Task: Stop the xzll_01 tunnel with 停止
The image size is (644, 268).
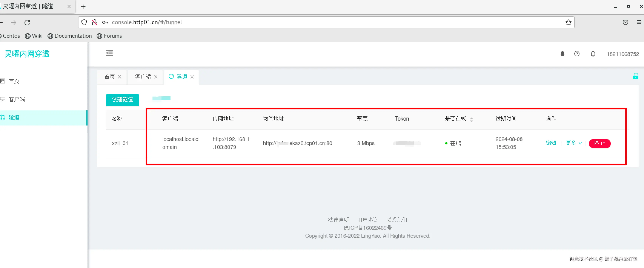Action: (x=599, y=143)
